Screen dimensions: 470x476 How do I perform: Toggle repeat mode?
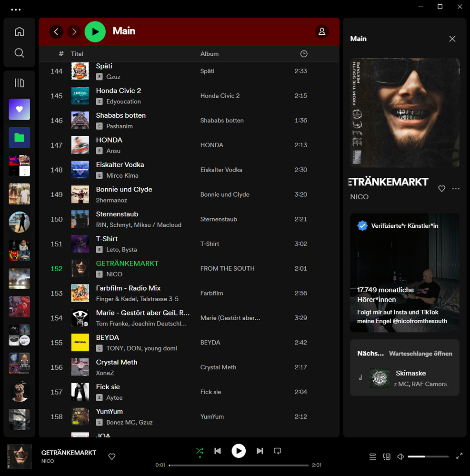point(277,451)
